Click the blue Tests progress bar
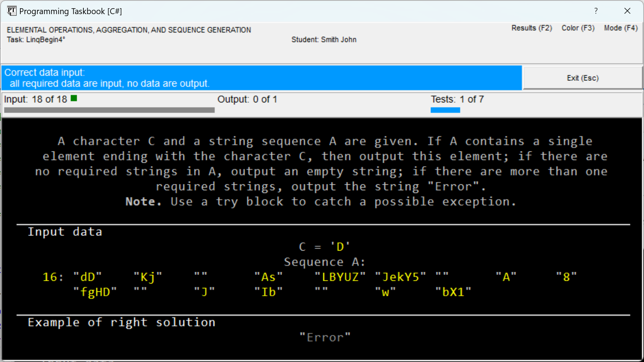Screen dimensions: 644x362 tap(445, 110)
